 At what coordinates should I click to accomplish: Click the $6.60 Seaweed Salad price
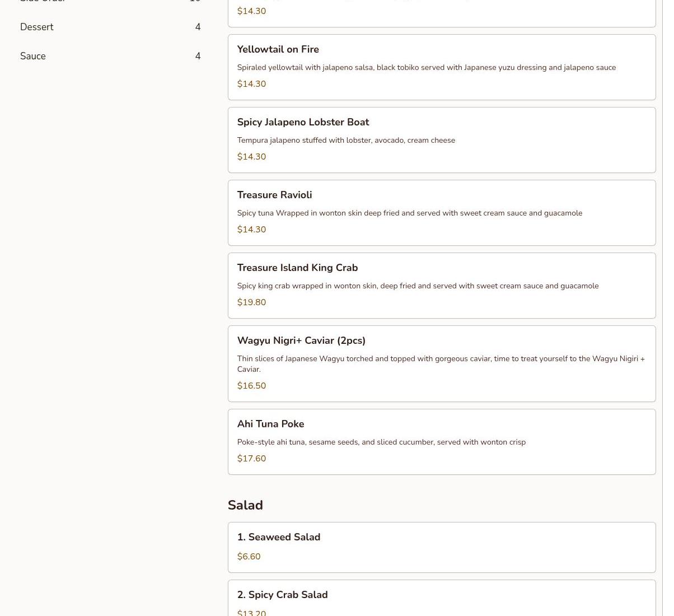[249, 557]
